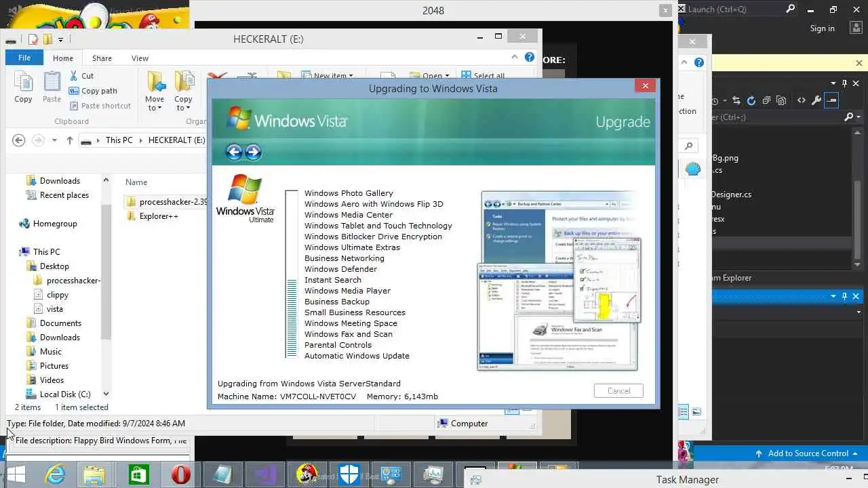
Task: Collapse the Explorer ribbon with chevron
Action: click(515, 58)
